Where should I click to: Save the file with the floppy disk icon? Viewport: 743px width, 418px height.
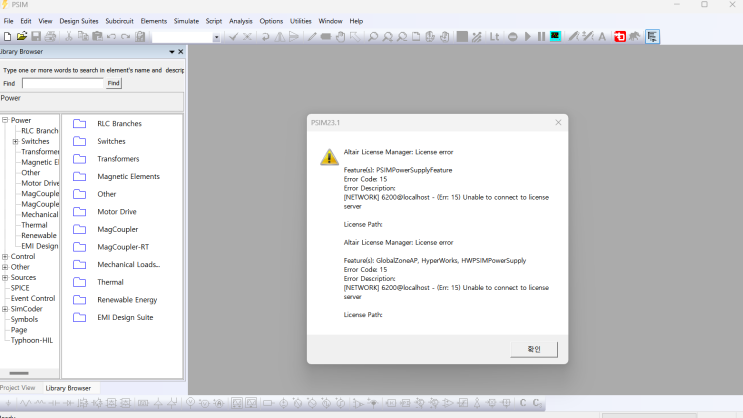[x=36, y=36]
